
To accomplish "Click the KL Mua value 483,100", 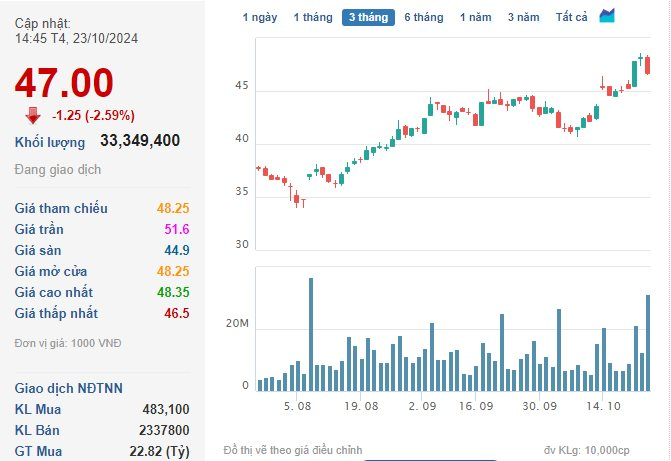I will click(166, 409).
